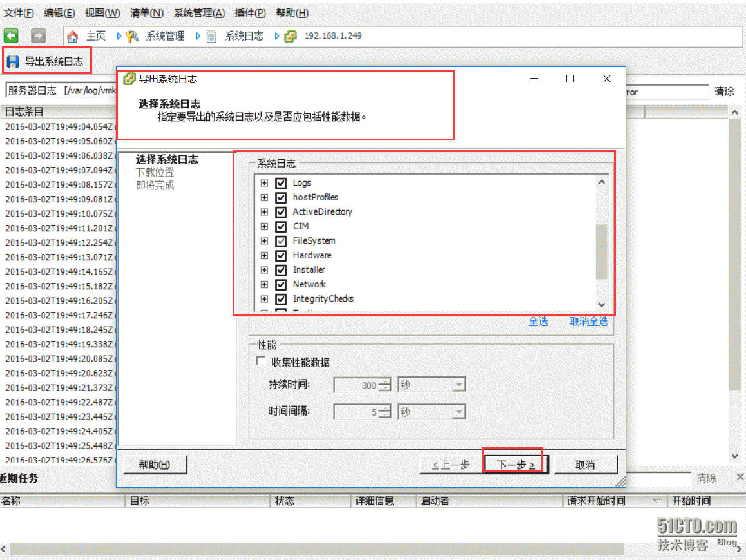Image resolution: width=746 pixels, height=560 pixels.
Task: Click the gray forward navigation arrow
Action: pyautogui.click(x=38, y=35)
